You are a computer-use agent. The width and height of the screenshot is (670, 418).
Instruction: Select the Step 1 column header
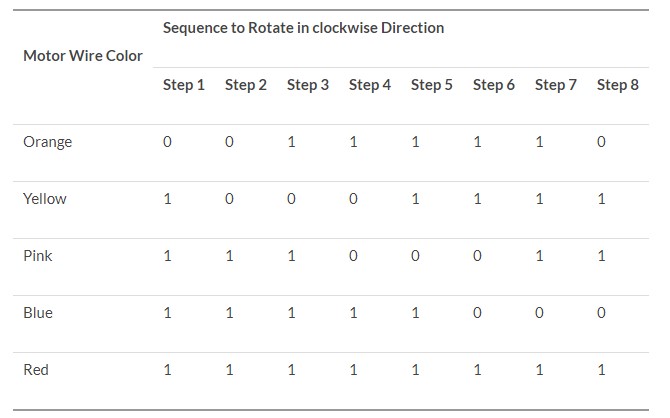pos(184,85)
